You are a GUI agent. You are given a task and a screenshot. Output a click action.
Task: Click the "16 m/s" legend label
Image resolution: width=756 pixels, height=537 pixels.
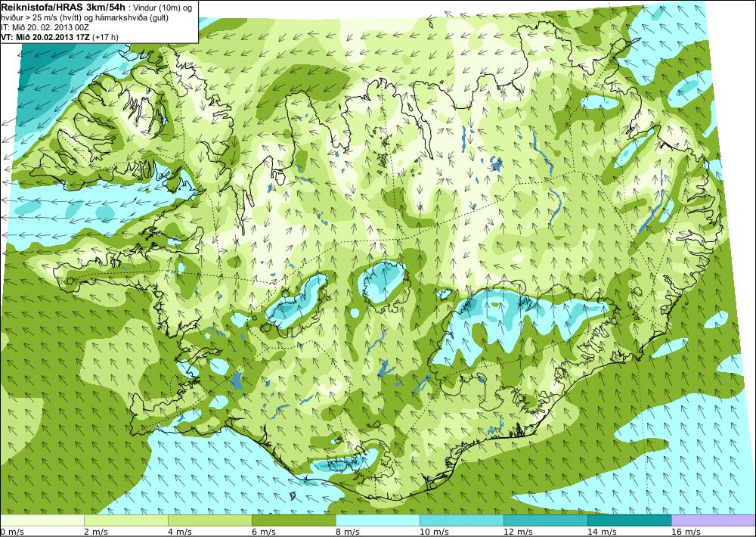tap(686, 532)
